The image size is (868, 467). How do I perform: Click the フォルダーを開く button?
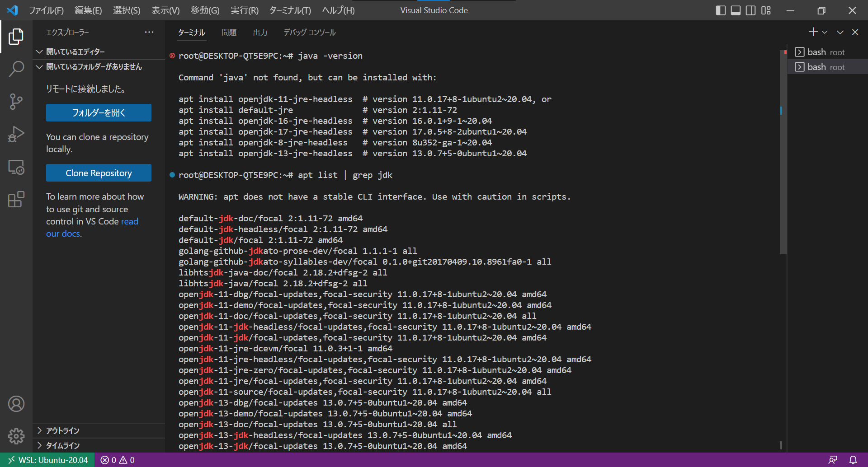pos(99,112)
